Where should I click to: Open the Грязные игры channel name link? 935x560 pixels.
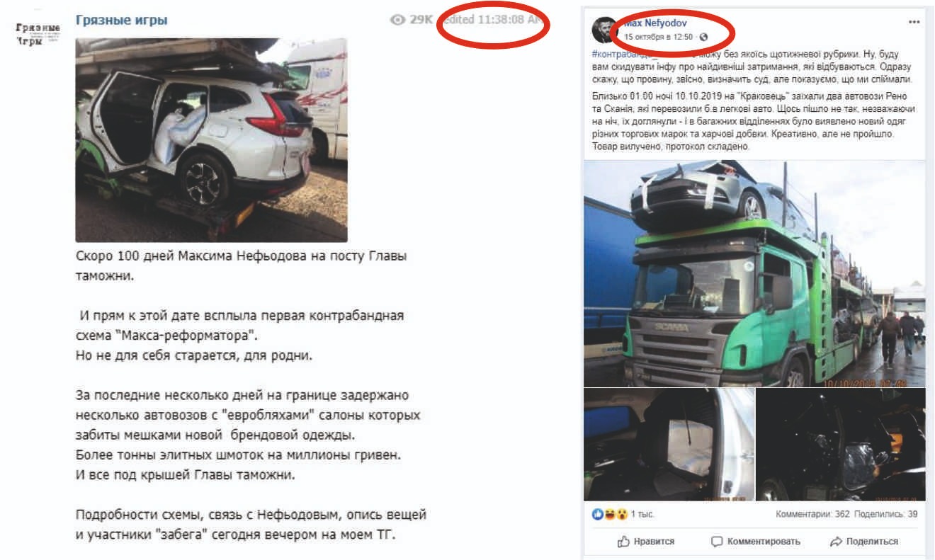(x=122, y=20)
